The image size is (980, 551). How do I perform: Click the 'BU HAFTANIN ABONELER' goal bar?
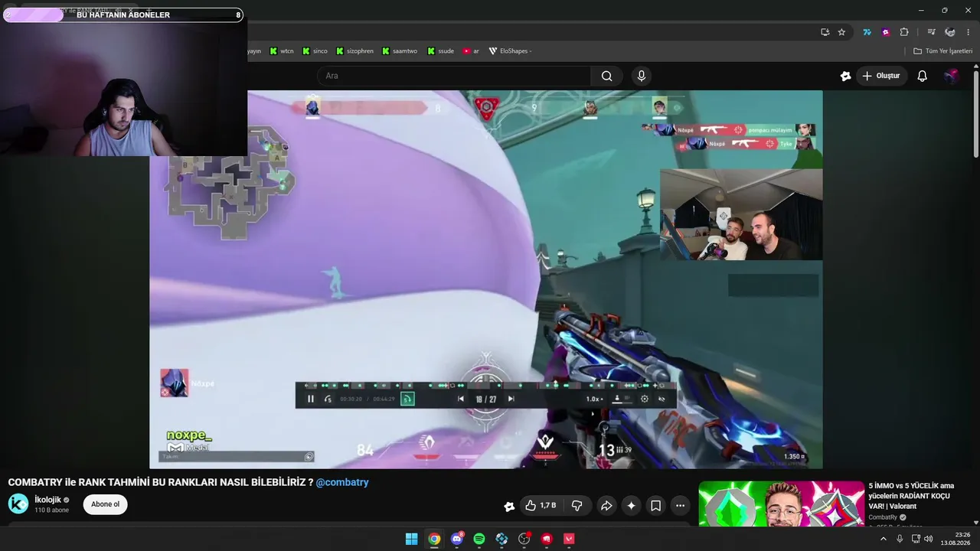point(123,15)
